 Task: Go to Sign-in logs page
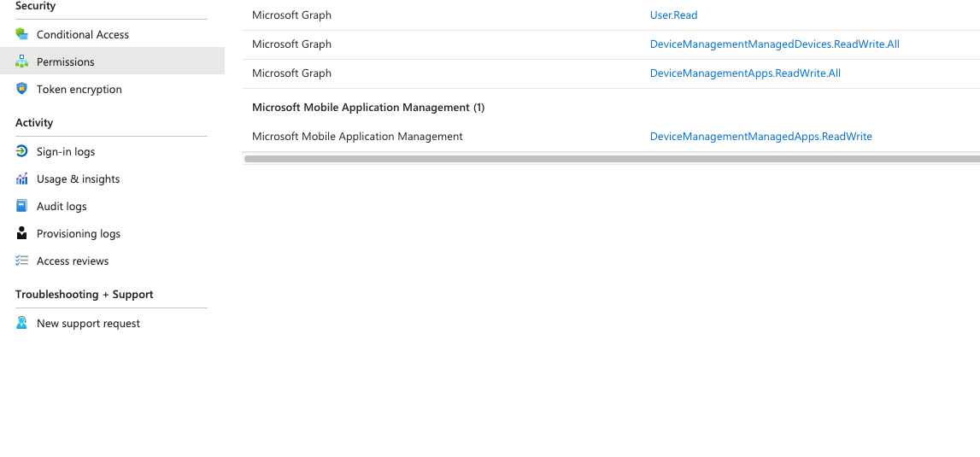(x=66, y=152)
